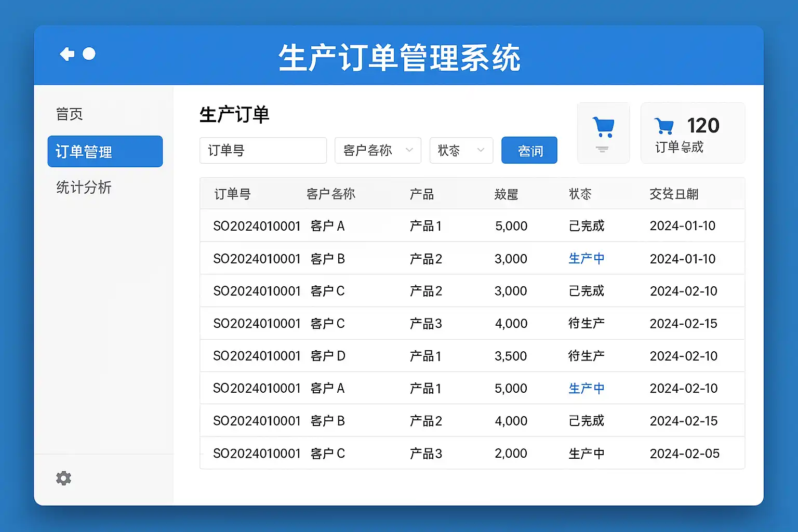Image resolution: width=798 pixels, height=532 pixels.
Task: Click the 状态 column header in table
Action: click(x=580, y=194)
